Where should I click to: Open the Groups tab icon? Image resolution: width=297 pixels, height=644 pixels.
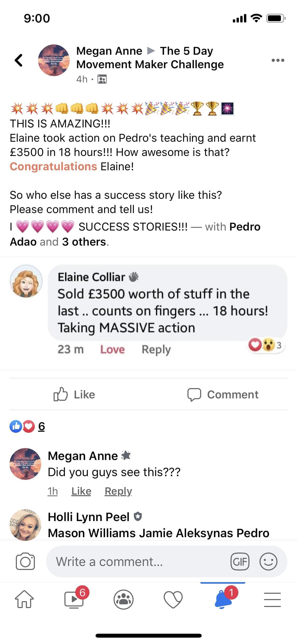[x=124, y=599]
